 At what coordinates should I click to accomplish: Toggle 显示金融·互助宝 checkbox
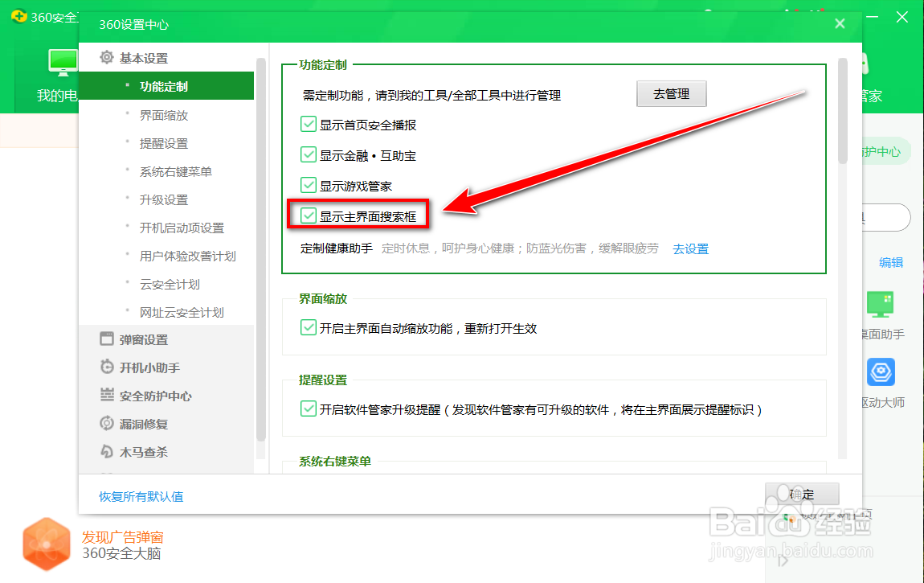309,154
